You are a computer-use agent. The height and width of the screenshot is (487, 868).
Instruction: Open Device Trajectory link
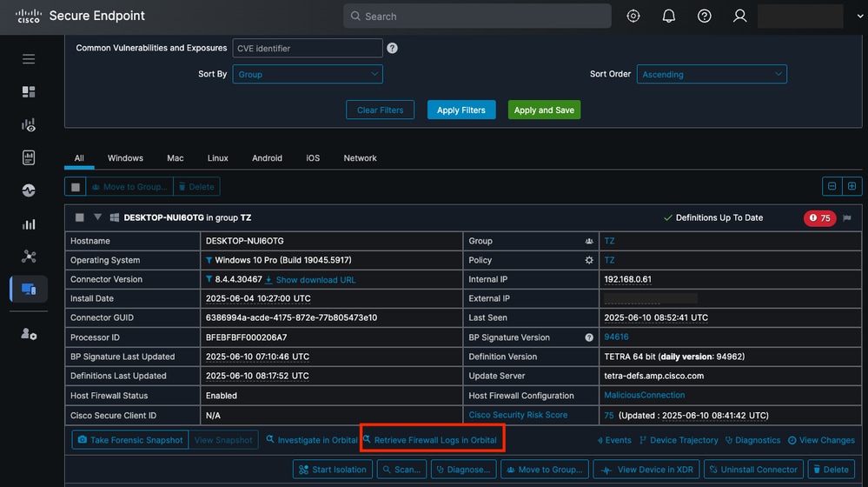679,440
